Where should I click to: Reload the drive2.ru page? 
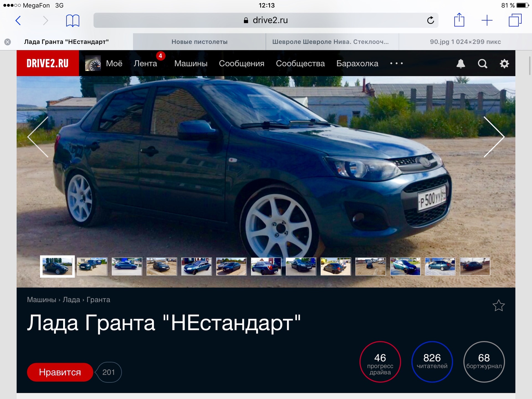(x=430, y=20)
